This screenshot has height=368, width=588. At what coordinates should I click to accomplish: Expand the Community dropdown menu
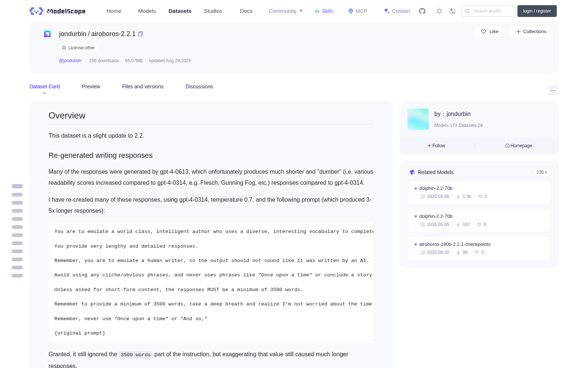coord(286,11)
